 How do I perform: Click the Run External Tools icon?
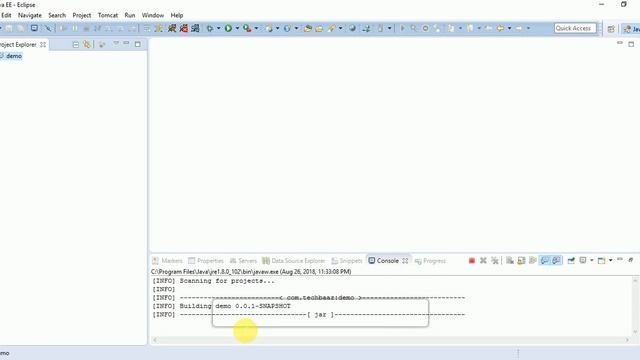coord(247,28)
